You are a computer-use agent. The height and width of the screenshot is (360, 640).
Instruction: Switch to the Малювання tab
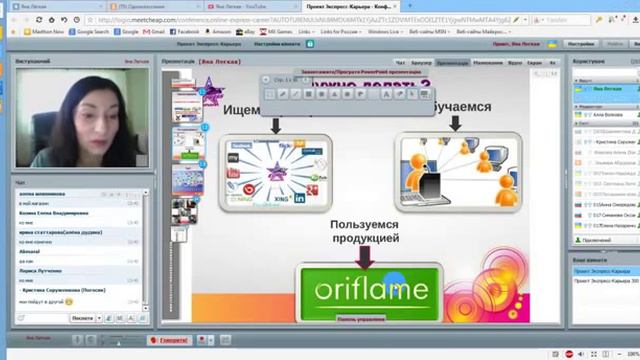click(x=488, y=62)
